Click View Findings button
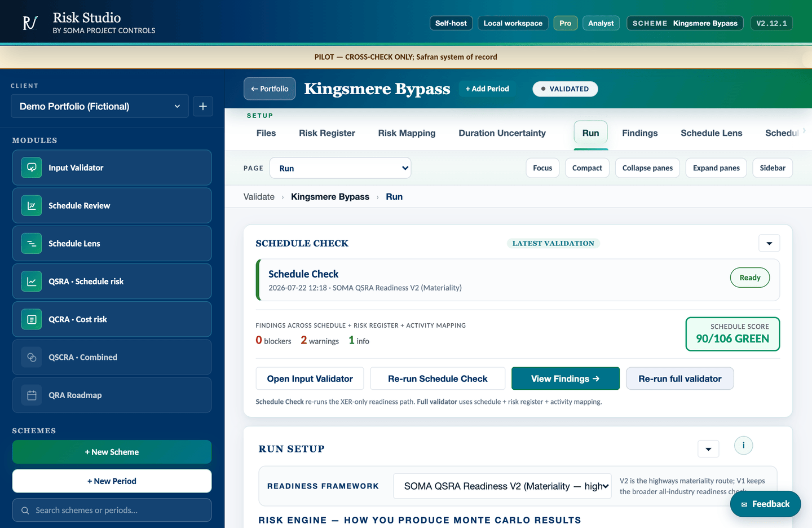 tap(565, 379)
